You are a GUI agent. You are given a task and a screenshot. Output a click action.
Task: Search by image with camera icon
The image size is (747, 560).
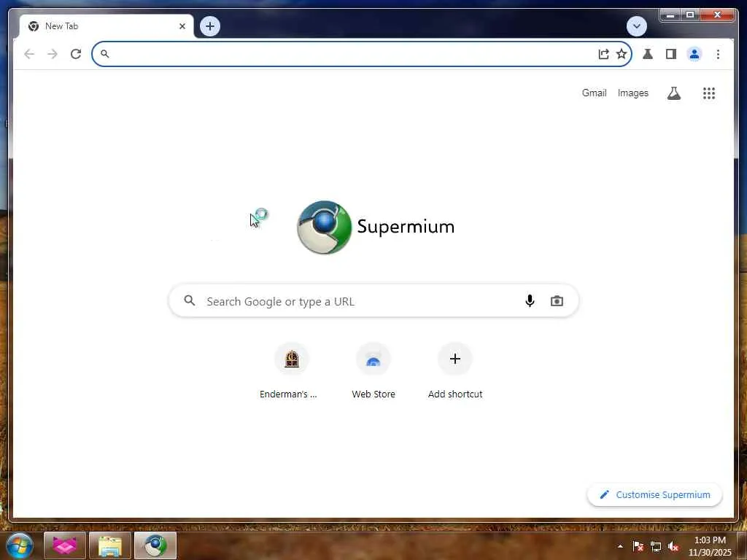coord(557,301)
